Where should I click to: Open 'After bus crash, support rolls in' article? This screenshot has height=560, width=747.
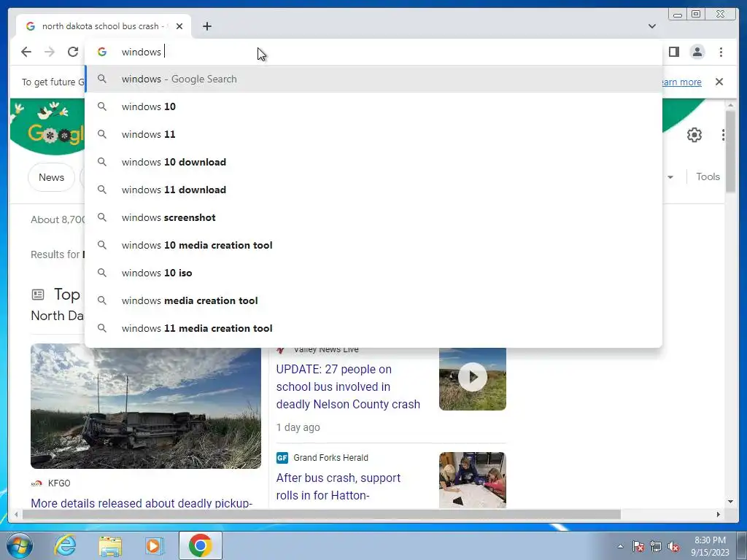point(338,486)
